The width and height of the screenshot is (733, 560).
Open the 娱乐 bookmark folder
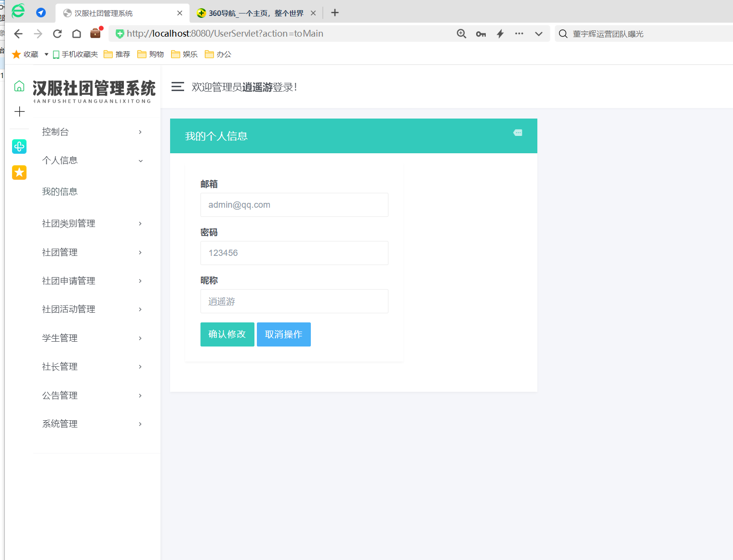pos(185,54)
